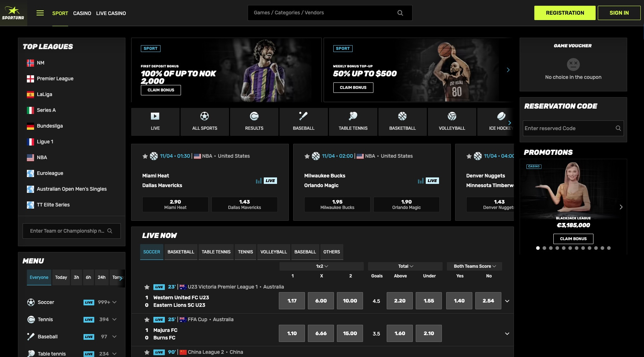Open the Both Teams Score dropdown
This screenshot has width=644, height=357.
coord(474,266)
